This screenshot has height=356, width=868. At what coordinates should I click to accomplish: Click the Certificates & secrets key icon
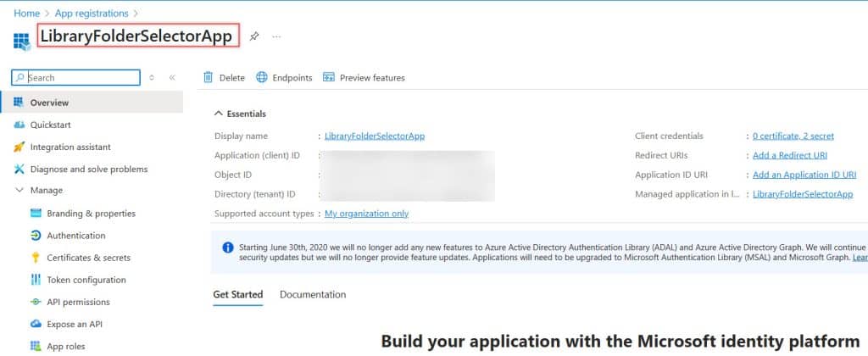click(36, 258)
